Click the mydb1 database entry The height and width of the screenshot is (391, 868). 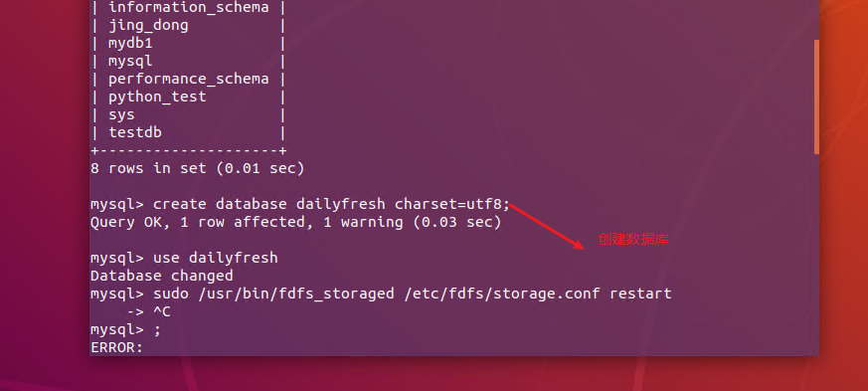tap(130, 43)
